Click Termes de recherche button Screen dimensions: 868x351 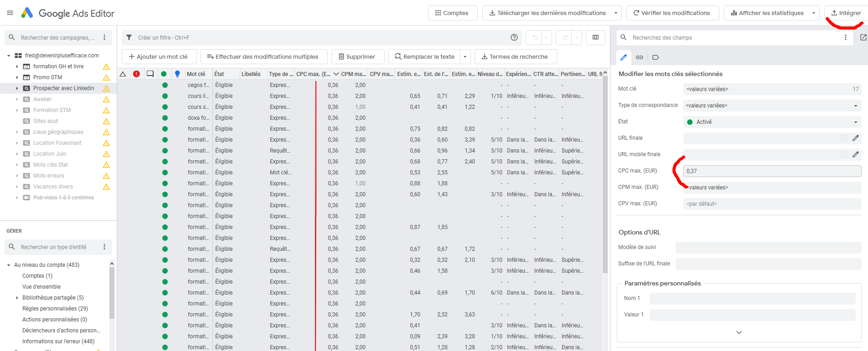(x=516, y=56)
